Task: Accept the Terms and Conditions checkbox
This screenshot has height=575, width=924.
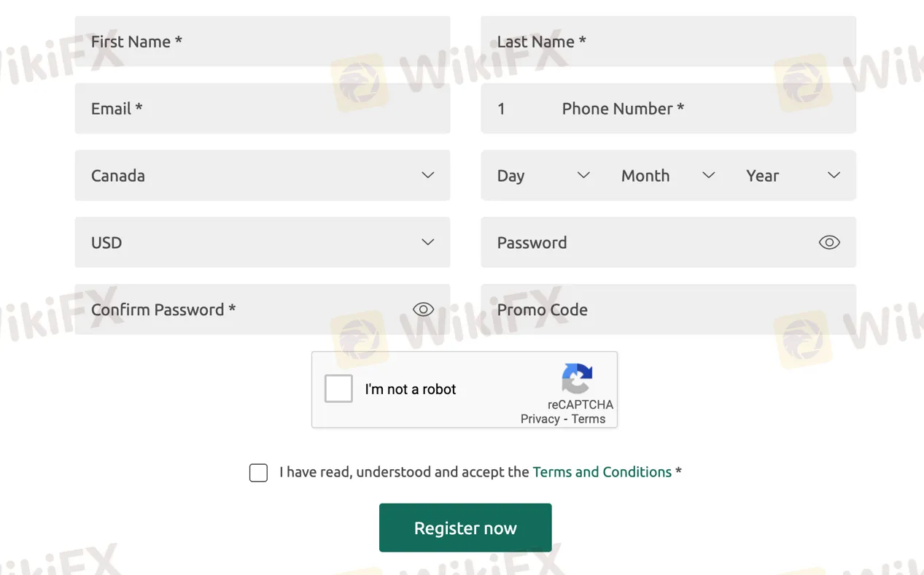Action: [x=258, y=473]
